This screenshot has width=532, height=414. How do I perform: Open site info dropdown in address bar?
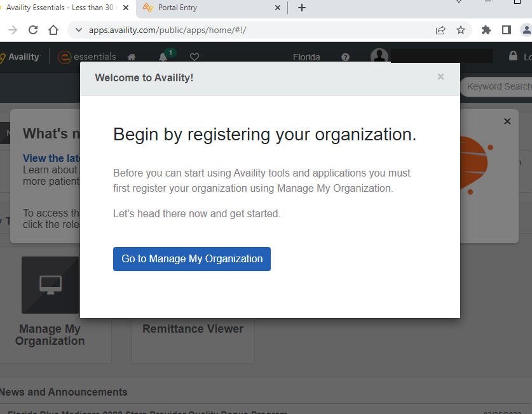(x=78, y=30)
